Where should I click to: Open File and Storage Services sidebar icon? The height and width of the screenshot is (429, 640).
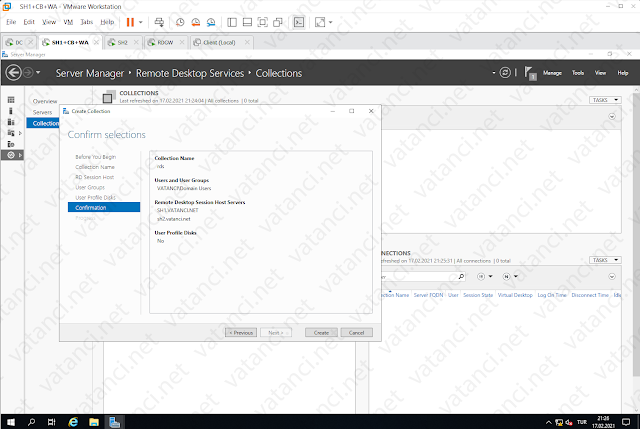[11, 133]
